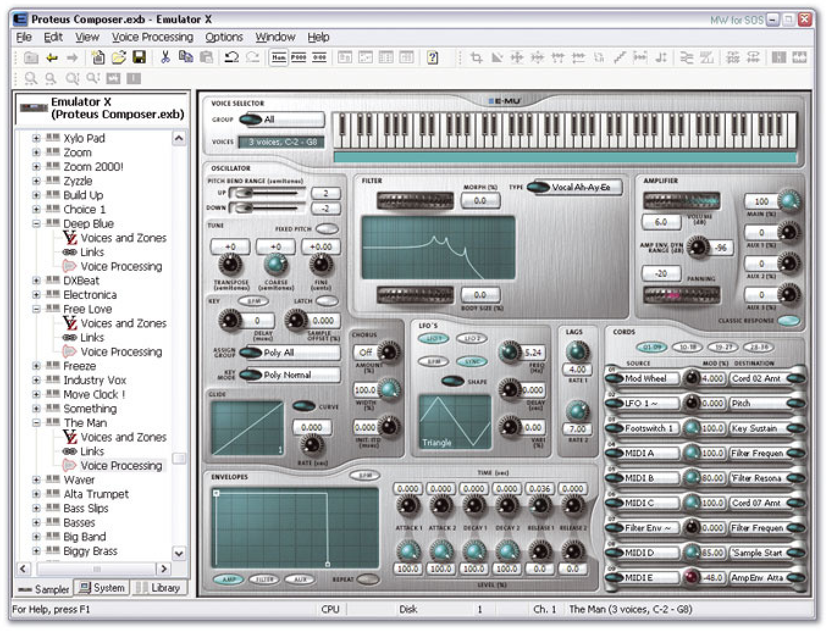The width and height of the screenshot is (840, 635).
Task: Toggle the Fixed Pitch button
Action: point(327,229)
